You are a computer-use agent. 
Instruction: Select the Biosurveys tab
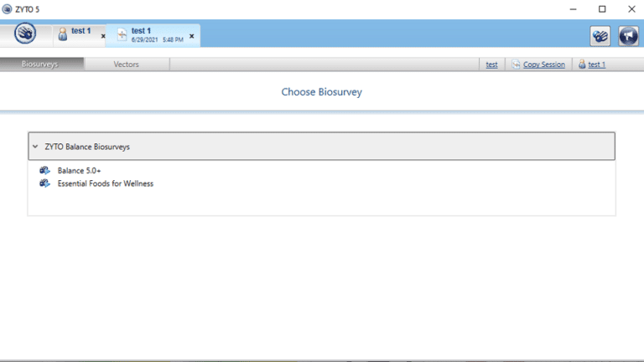[x=40, y=65]
